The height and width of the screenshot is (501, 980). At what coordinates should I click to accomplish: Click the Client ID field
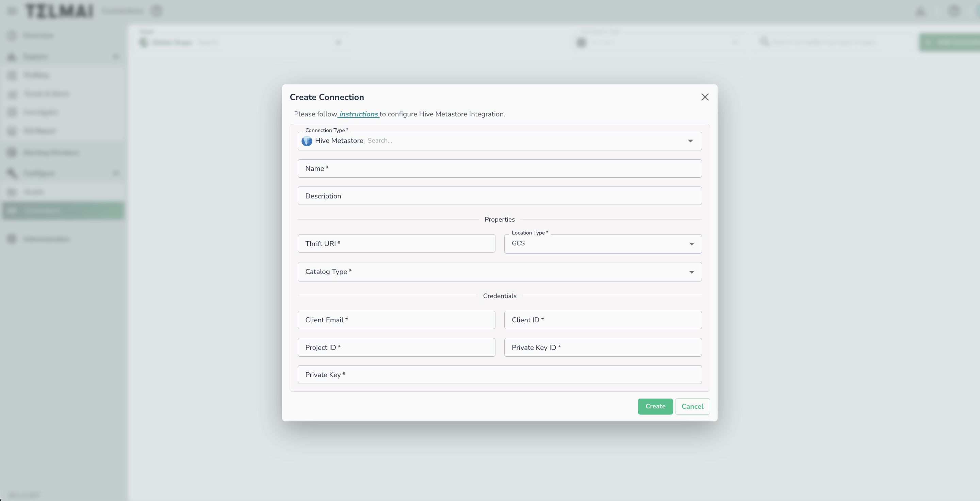(x=603, y=320)
